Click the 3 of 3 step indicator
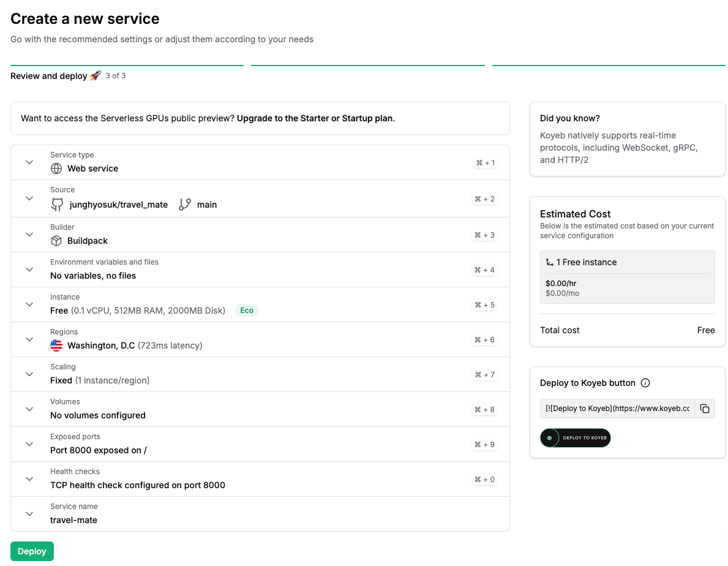Viewport: 728px width, 566px height. pos(116,76)
